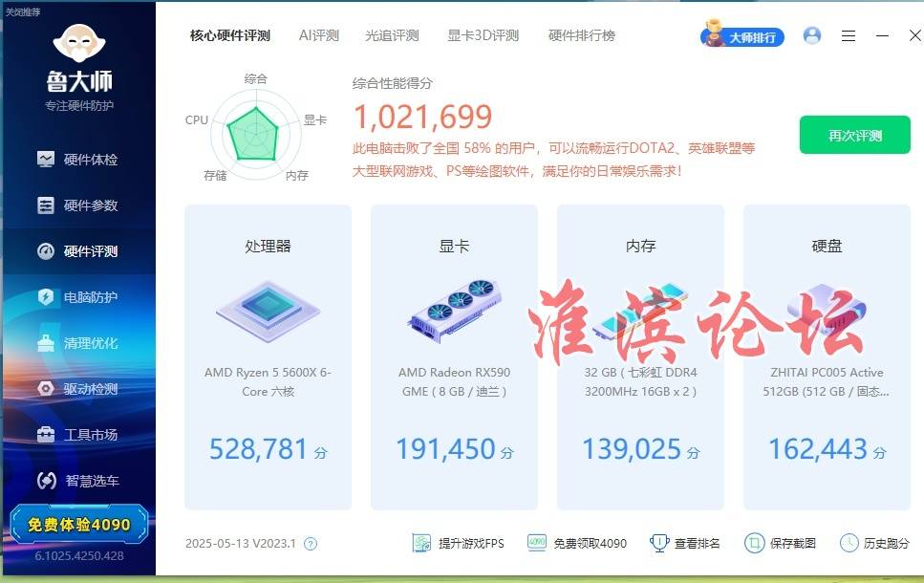
Task: Click the disk score 162,443
Action: (818, 449)
